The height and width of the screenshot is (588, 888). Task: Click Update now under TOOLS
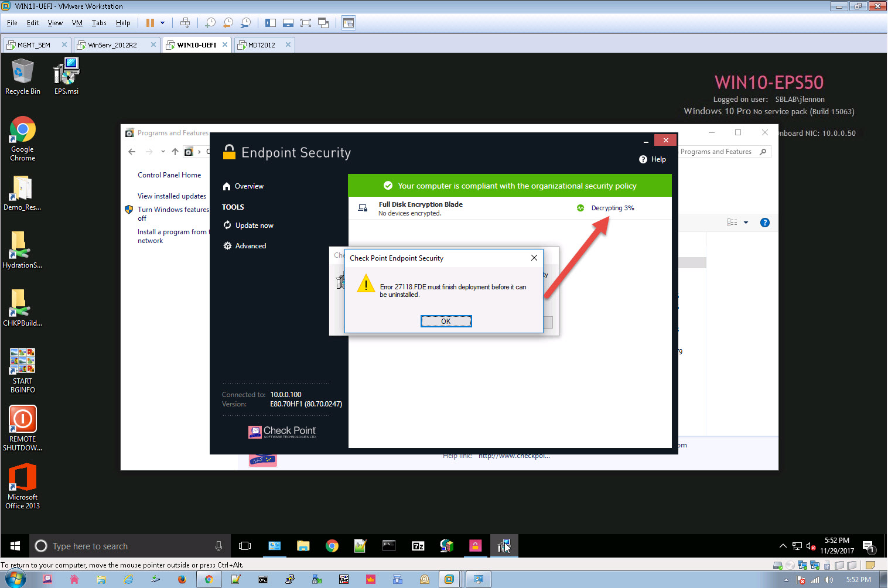(x=248, y=225)
